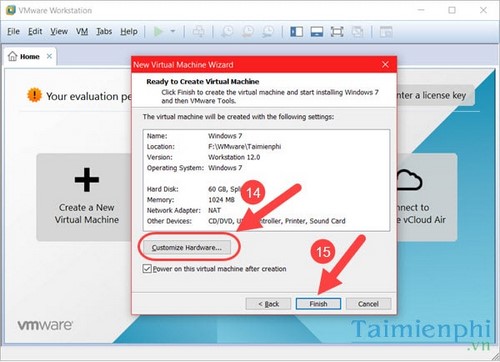Image resolution: width=500 pixels, height=362 pixels.
Task: Click the Send Ctrl+Alt+Del toolbar icon
Action: coord(198,31)
